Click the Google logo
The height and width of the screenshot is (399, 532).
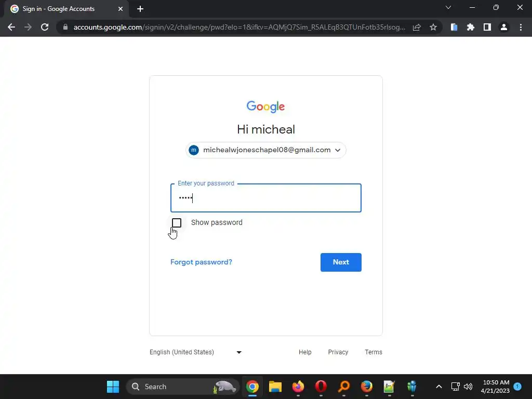(x=265, y=106)
